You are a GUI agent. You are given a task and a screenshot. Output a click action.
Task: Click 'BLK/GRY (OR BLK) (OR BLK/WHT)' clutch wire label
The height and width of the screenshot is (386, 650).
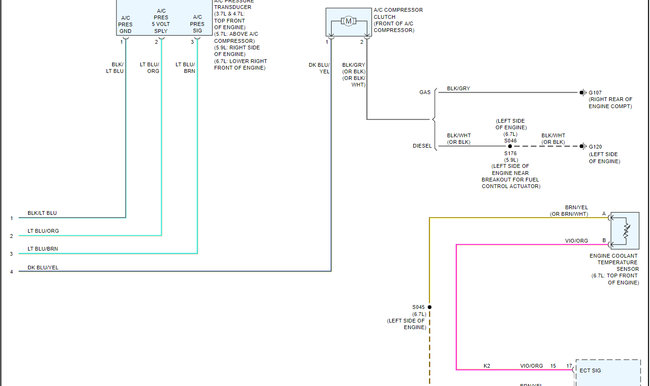pos(354,75)
